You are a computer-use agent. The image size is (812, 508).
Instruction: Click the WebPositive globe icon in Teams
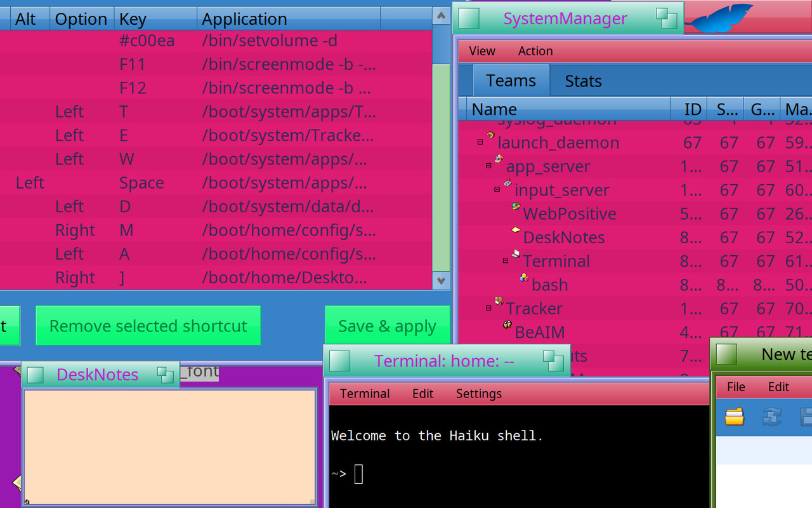point(516,206)
